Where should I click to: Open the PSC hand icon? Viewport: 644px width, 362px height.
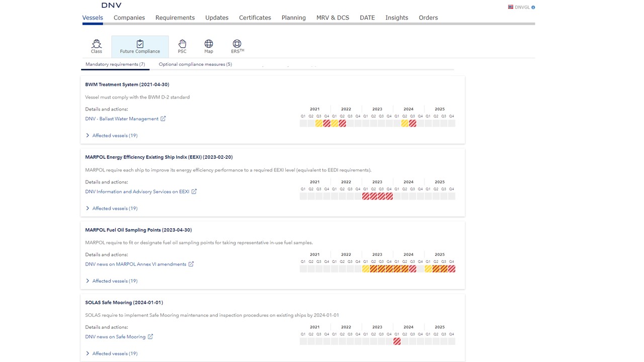(182, 46)
